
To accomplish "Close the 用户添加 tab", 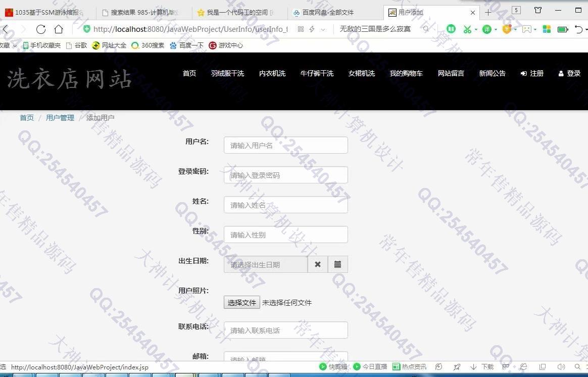I will coord(472,12).
